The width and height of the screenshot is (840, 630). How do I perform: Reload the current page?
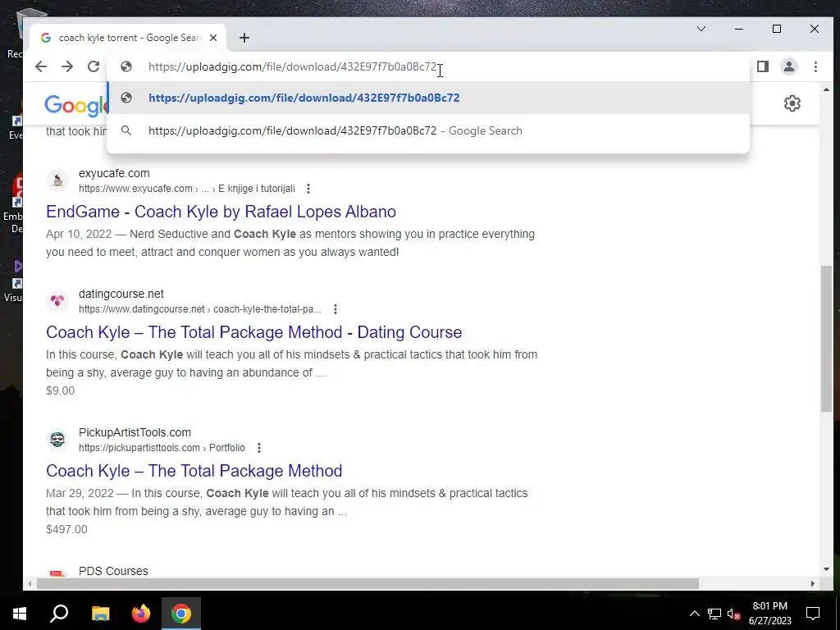pos(94,66)
